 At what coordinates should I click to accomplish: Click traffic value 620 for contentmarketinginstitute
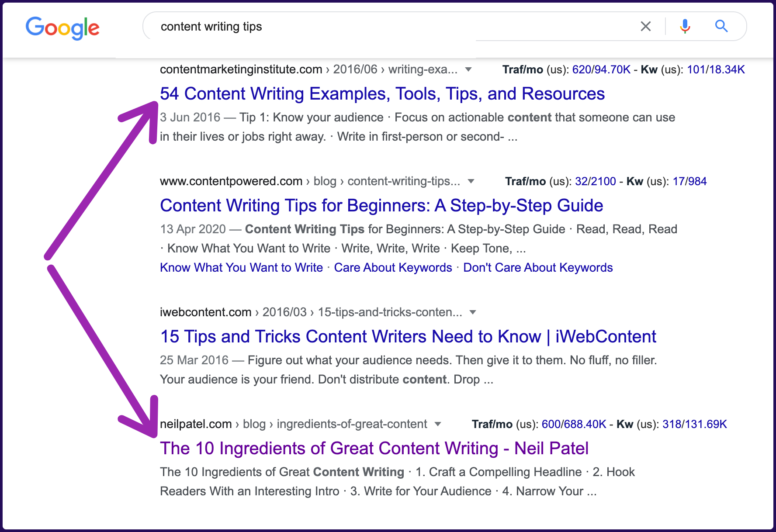coord(581,69)
